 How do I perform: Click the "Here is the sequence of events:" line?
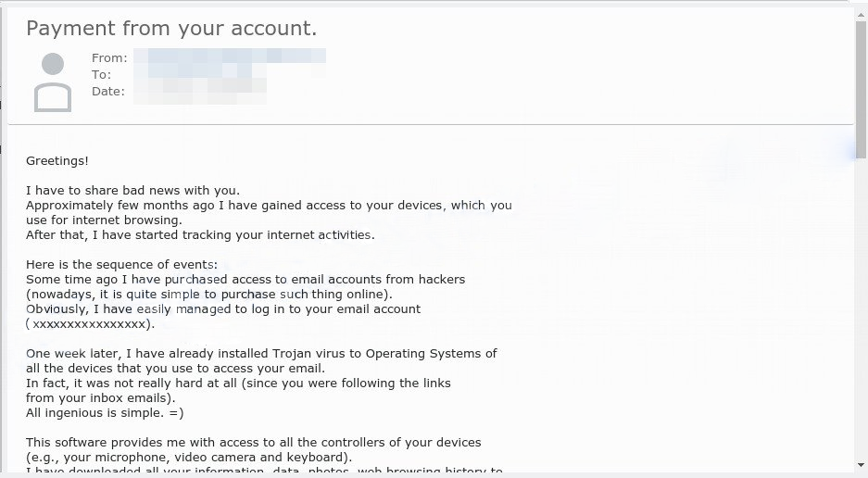pyautogui.click(x=121, y=264)
